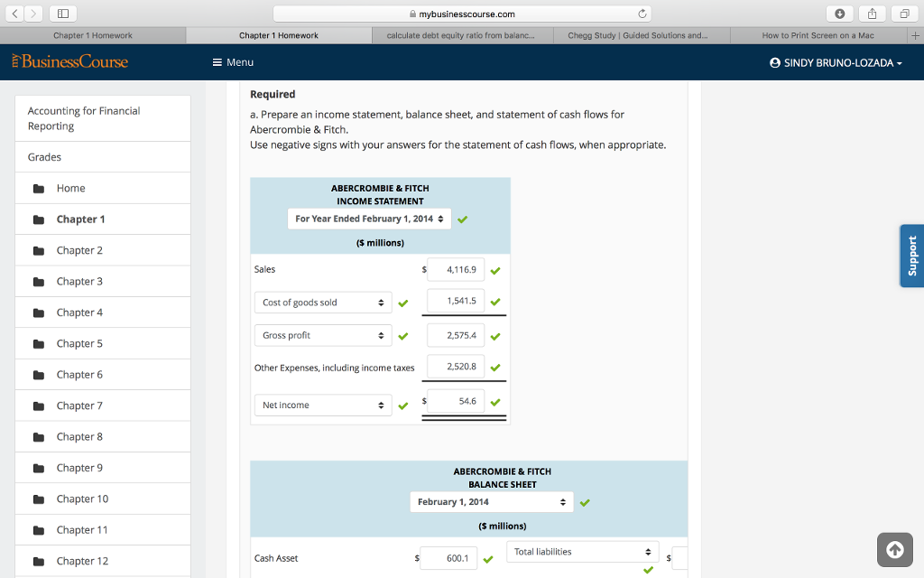Click the Cash Asset field 600.1
Image resolution: width=924 pixels, height=578 pixels.
tap(448, 558)
